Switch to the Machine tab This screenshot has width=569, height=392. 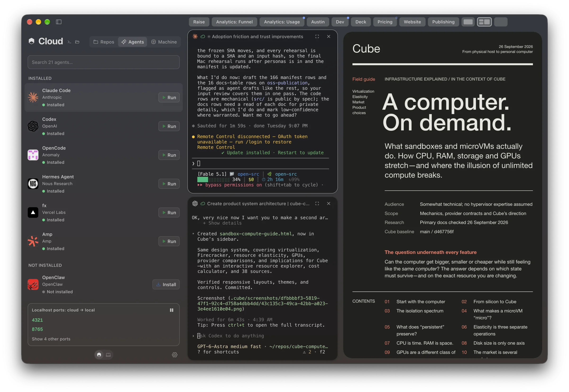[x=164, y=42]
